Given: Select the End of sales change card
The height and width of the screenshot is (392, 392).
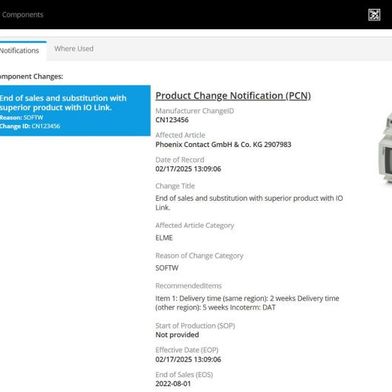Looking at the screenshot, I should tap(75, 110).
